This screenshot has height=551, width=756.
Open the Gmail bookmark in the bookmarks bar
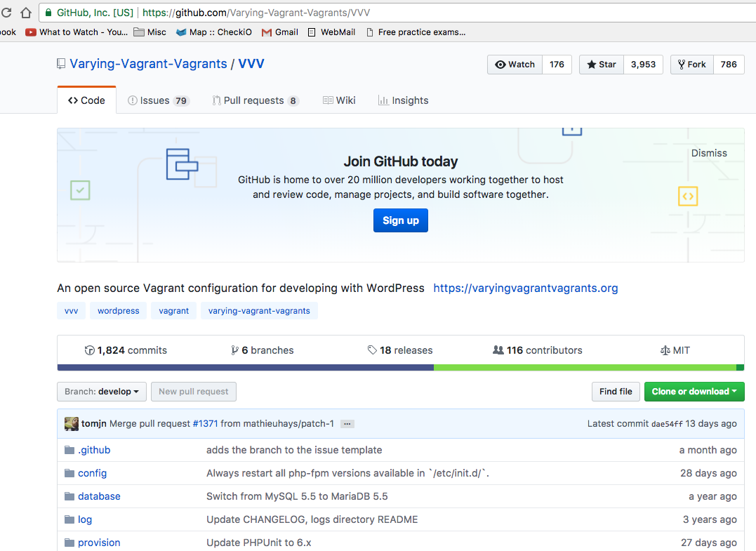(279, 32)
